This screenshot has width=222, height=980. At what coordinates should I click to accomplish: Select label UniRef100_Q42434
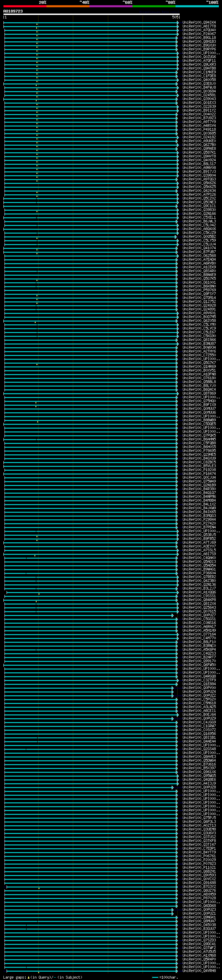199,191
